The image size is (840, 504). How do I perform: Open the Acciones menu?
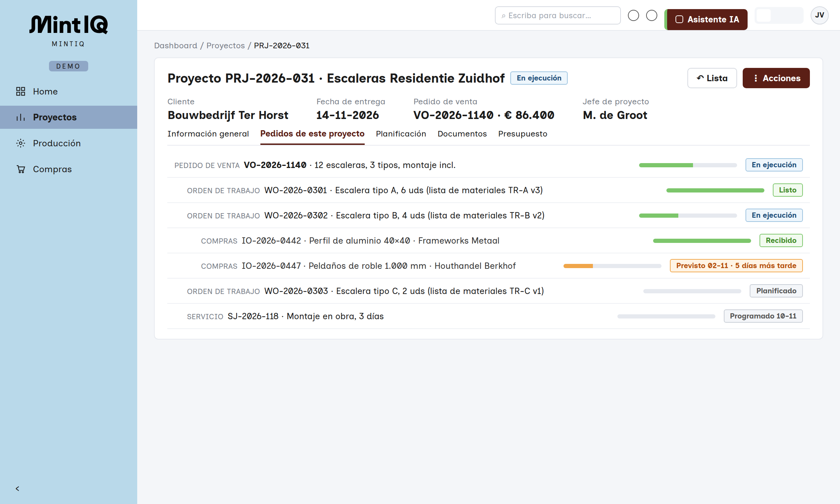click(x=776, y=78)
